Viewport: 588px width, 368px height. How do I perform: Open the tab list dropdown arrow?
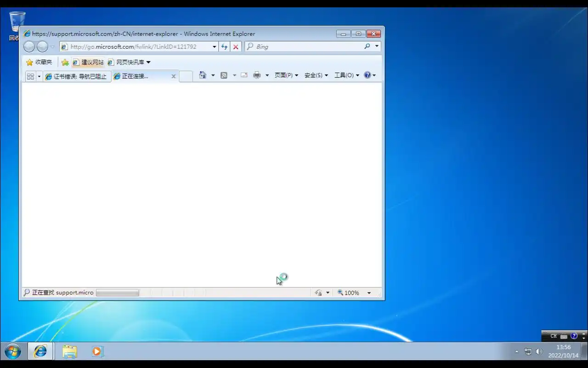39,76
